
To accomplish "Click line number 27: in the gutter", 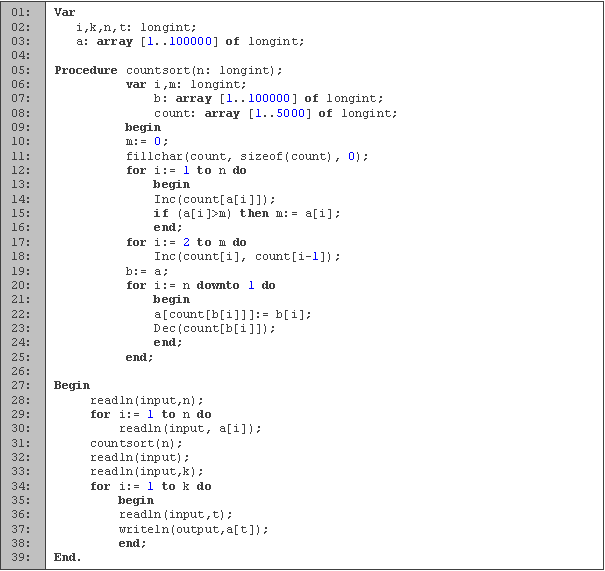I will pyautogui.click(x=20, y=385).
